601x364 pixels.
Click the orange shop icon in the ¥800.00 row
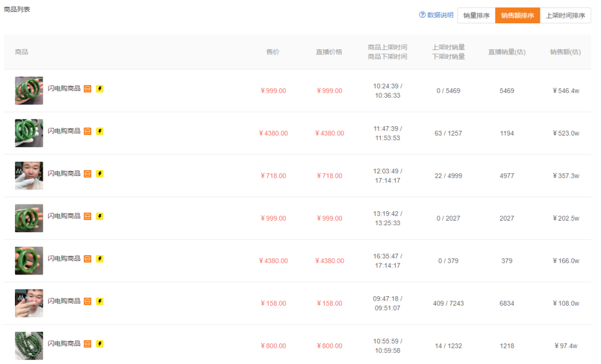pyautogui.click(x=87, y=344)
